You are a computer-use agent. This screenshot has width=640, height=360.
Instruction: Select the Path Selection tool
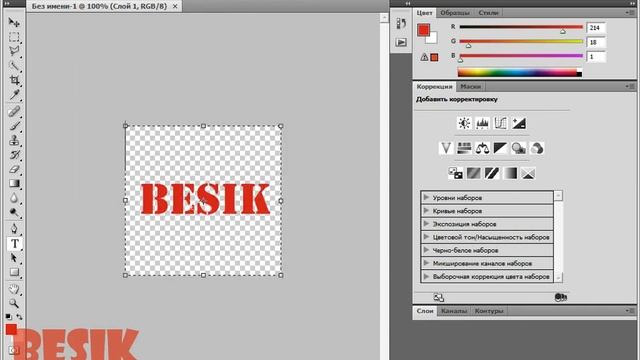(x=14, y=258)
